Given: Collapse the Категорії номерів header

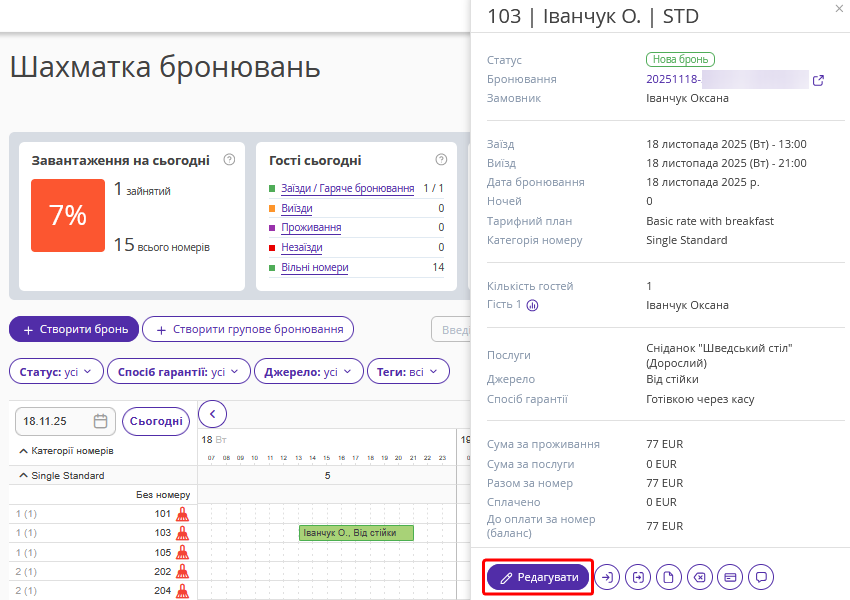Looking at the screenshot, I should point(24,451).
